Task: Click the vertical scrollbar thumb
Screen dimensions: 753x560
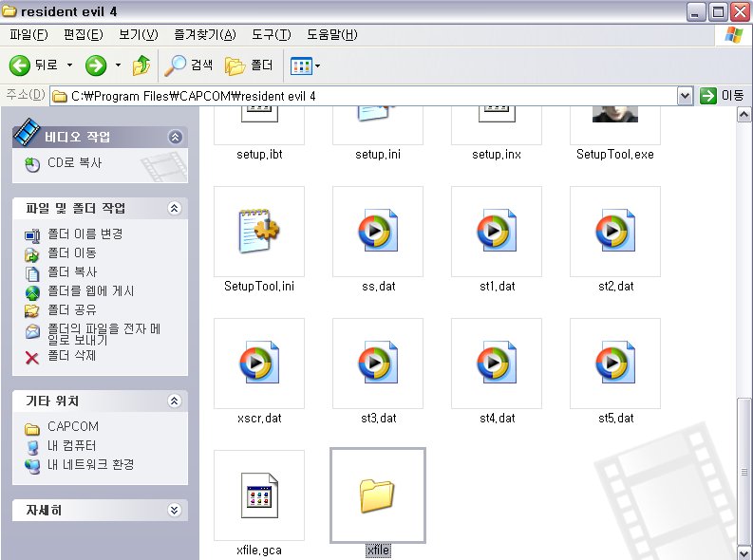Action: pyautogui.click(x=744, y=471)
